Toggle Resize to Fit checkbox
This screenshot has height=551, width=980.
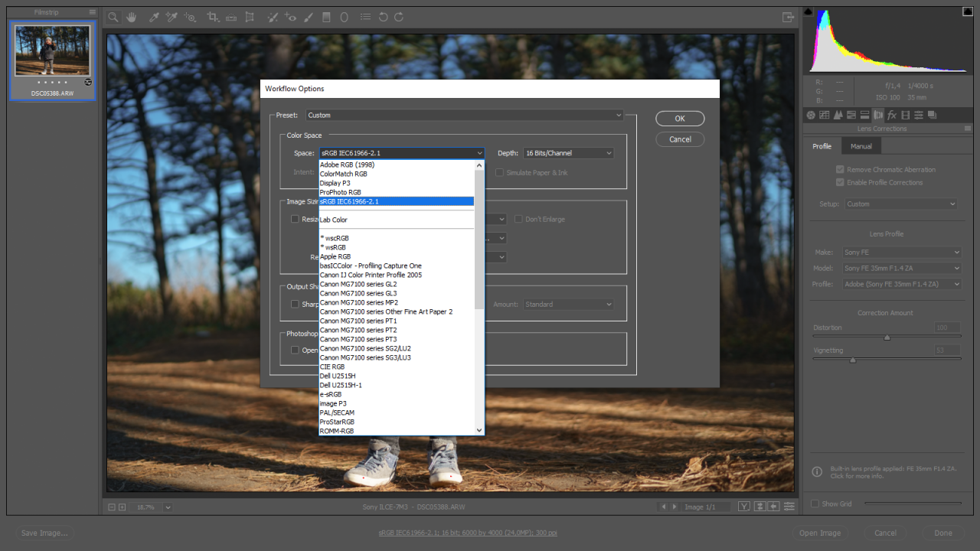295,219
